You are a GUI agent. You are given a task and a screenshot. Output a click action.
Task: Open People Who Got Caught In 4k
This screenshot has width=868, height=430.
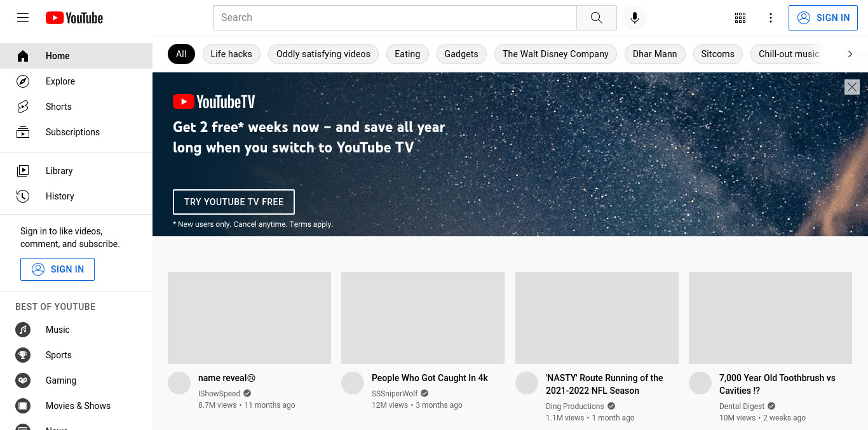pyautogui.click(x=430, y=378)
